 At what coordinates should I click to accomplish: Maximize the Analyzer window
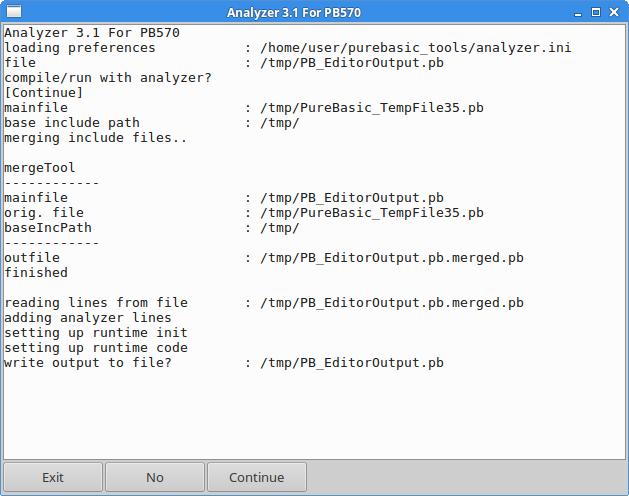click(596, 12)
